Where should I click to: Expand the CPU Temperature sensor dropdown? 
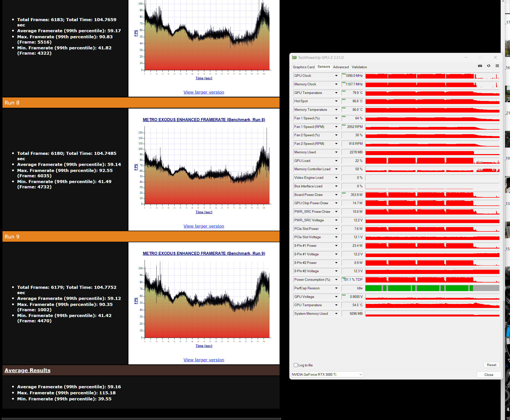point(336,305)
